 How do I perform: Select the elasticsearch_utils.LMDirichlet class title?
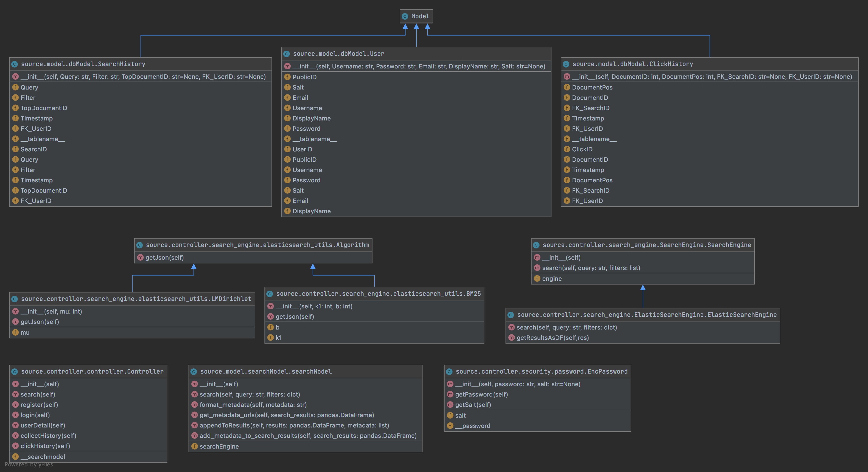[x=136, y=299]
